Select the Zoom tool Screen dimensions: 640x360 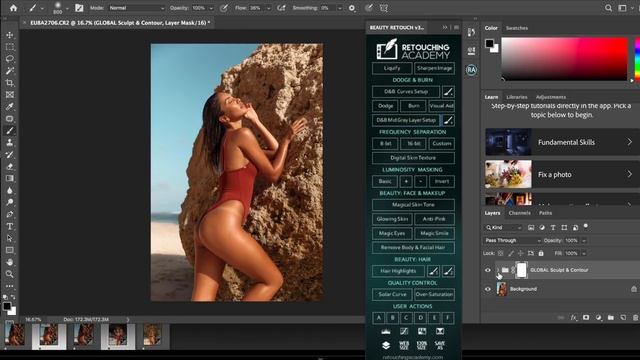click(x=10, y=274)
